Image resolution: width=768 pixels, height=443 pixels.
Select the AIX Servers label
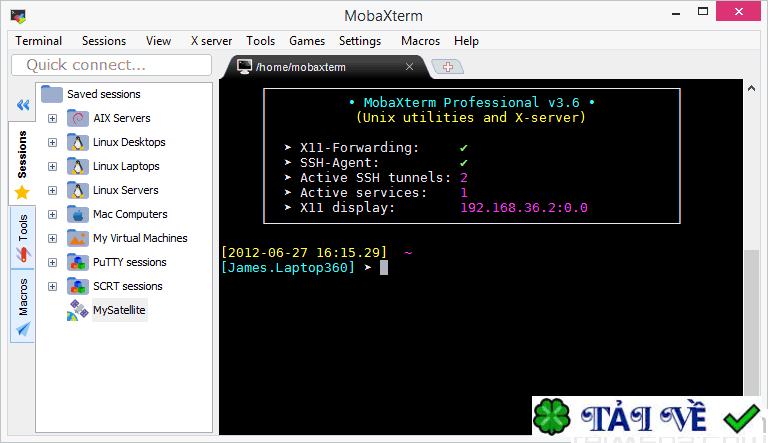122,118
